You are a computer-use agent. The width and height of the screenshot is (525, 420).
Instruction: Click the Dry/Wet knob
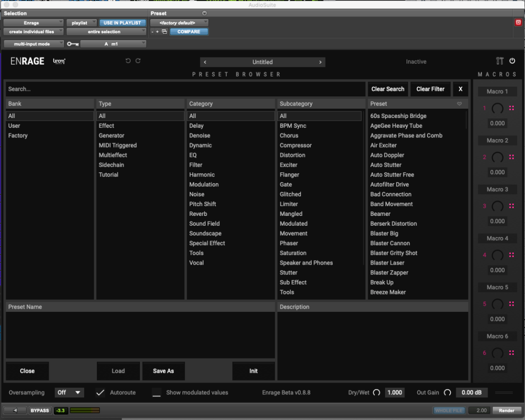tap(377, 392)
